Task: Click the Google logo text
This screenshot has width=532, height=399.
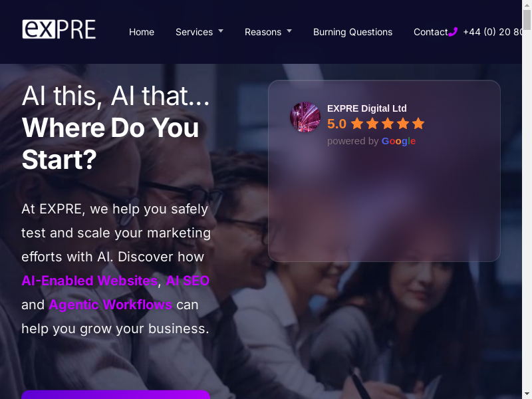Action: [398, 141]
